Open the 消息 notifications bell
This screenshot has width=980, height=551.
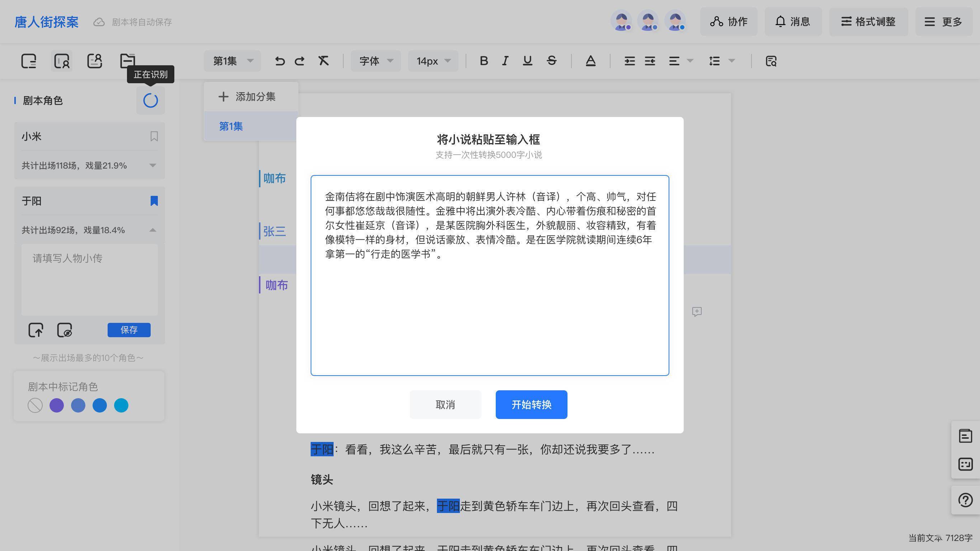pyautogui.click(x=793, y=22)
